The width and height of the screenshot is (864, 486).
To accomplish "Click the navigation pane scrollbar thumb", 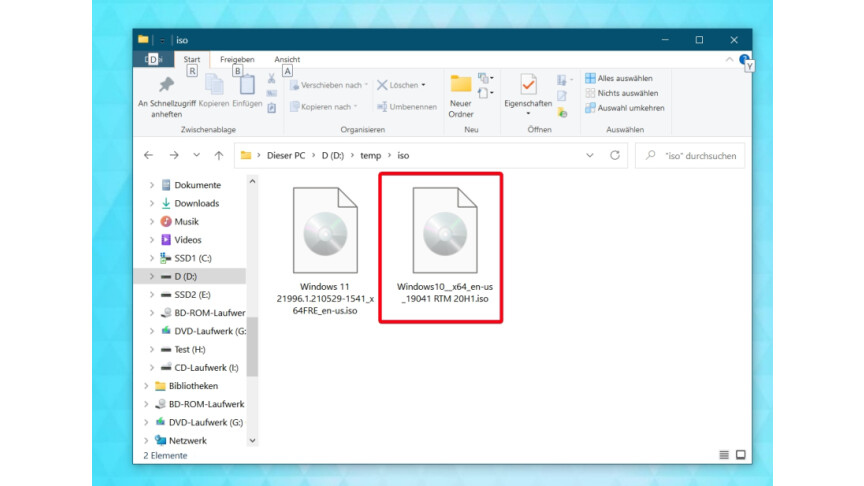I will [x=252, y=347].
